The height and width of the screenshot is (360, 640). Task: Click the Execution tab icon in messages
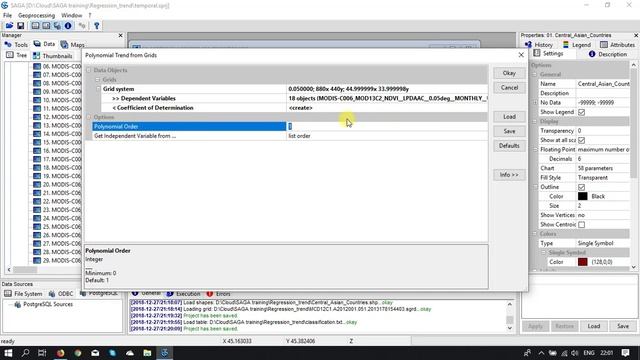tap(170, 293)
